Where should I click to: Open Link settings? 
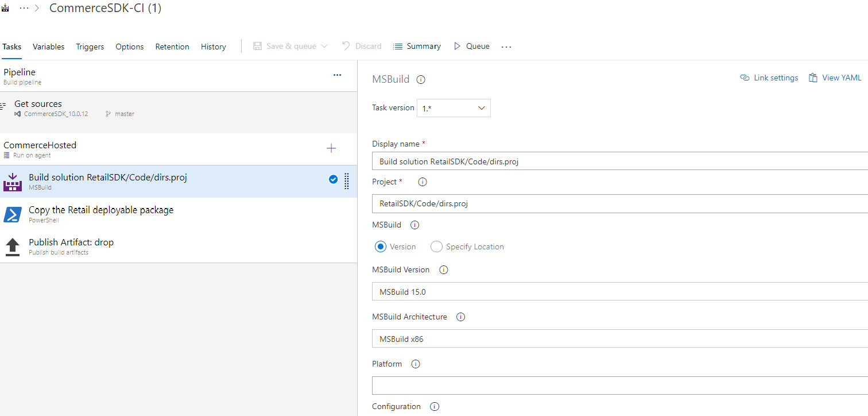[769, 78]
